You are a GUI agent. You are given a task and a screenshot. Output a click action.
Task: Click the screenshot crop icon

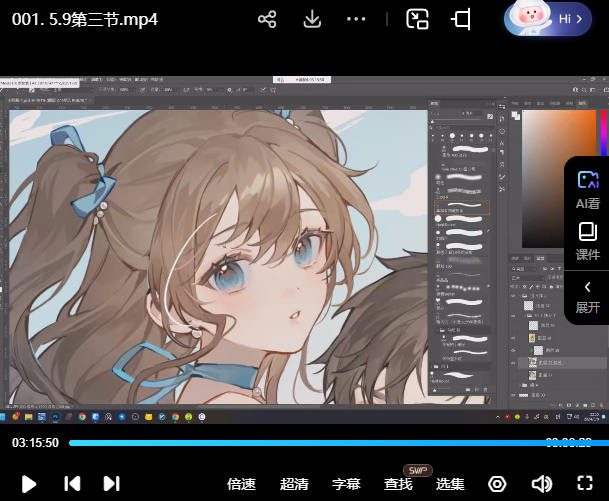point(461,19)
